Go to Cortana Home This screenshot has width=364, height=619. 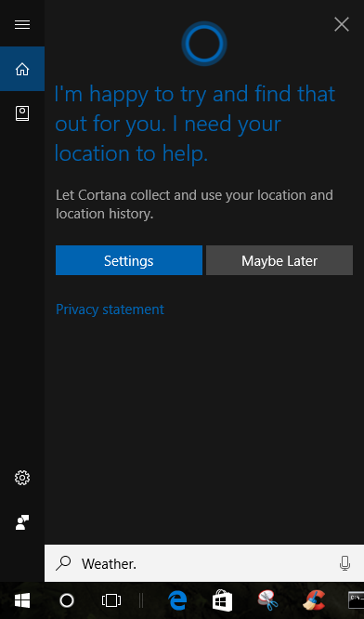click(x=22, y=69)
